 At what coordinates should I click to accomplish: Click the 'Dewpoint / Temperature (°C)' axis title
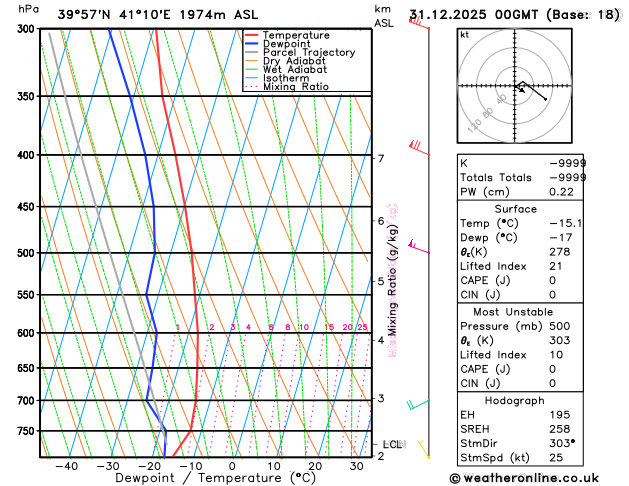pyautogui.click(x=216, y=478)
